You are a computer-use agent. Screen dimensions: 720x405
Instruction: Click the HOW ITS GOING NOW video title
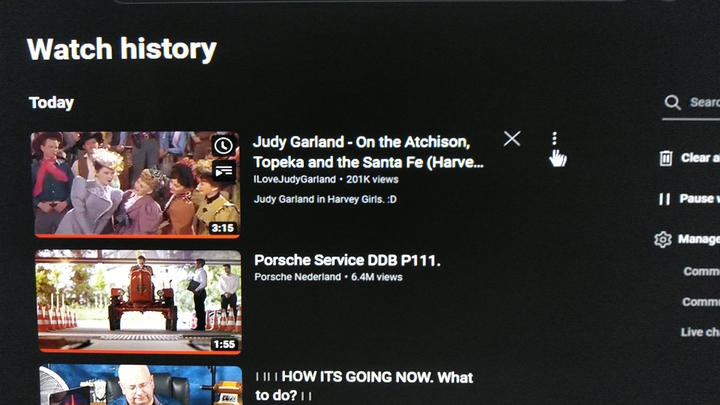[364, 386]
